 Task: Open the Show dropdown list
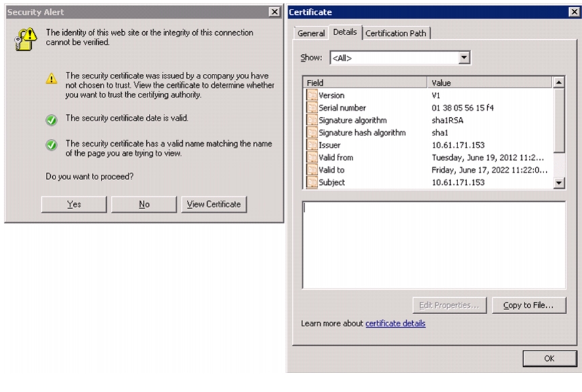click(x=464, y=58)
